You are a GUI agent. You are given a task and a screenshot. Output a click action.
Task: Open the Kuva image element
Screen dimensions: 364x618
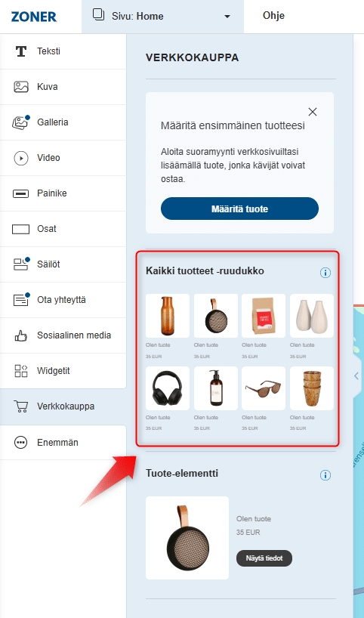pyautogui.click(x=63, y=87)
